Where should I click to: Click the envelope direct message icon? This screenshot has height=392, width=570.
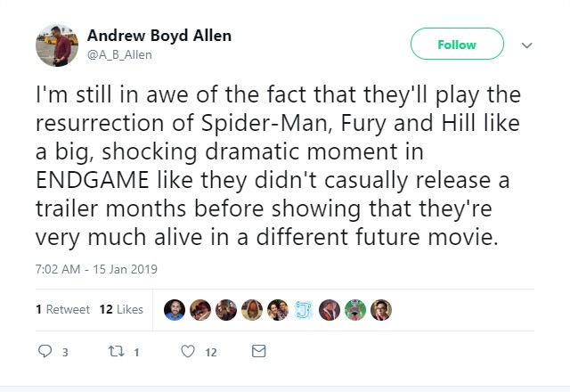[259, 352]
